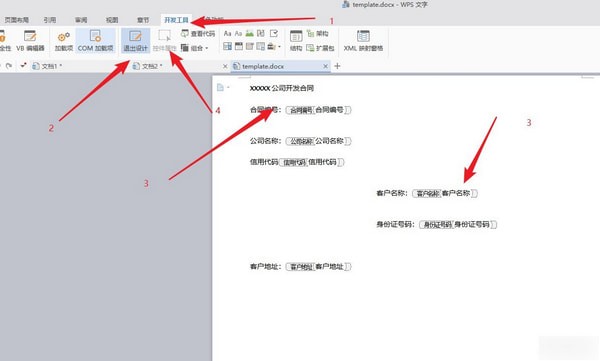This screenshot has width=600, height=361.
Task: Insert drop-down list content control
Action: (x=238, y=47)
